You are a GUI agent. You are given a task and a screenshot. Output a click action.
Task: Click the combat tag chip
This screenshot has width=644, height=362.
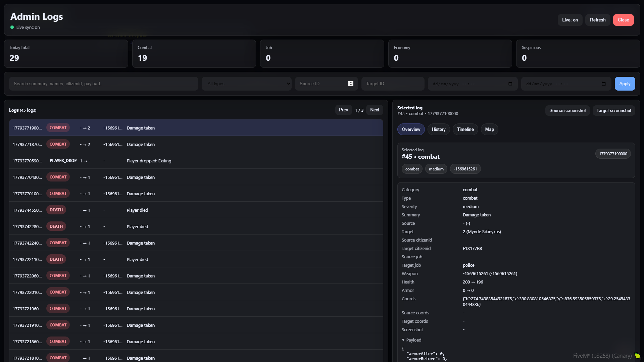coord(412,169)
